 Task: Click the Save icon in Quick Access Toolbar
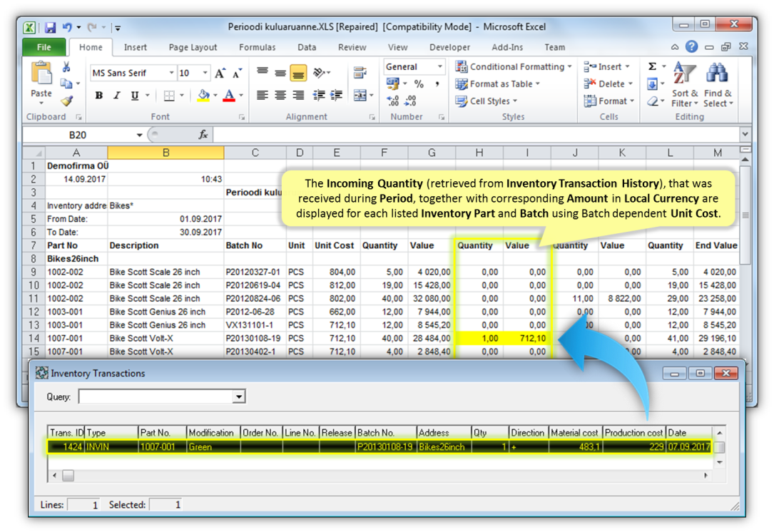point(50,27)
